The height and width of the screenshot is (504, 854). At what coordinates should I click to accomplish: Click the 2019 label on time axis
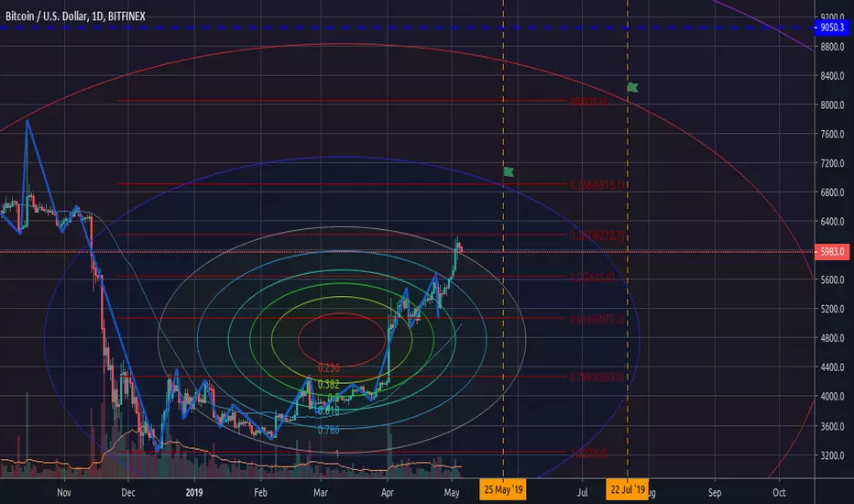(194, 493)
